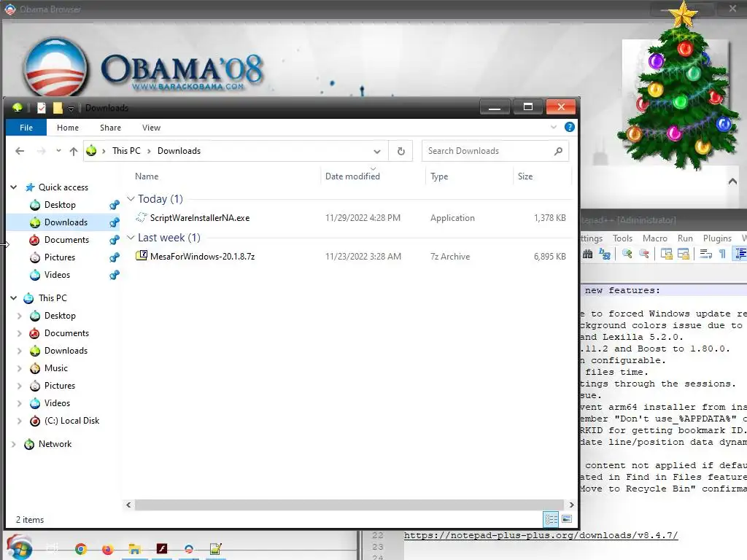Open Explorer help question mark icon
Image resolution: width=747 pixels, height=560 pixels.
coord(569,127)
